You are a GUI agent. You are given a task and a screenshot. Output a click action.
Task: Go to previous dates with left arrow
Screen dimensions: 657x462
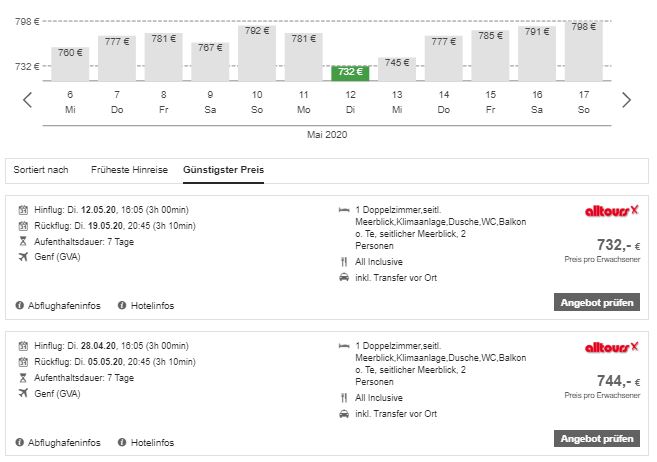pos(28,99)
